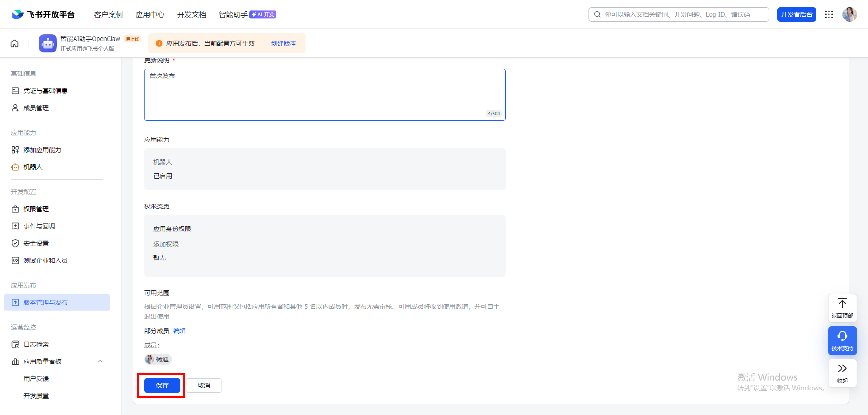Image resolution: width=868 pixels, height=415 pixels.
Task: Click the 返回顶部 arrow icon
Action: click(x=842, y=304)
